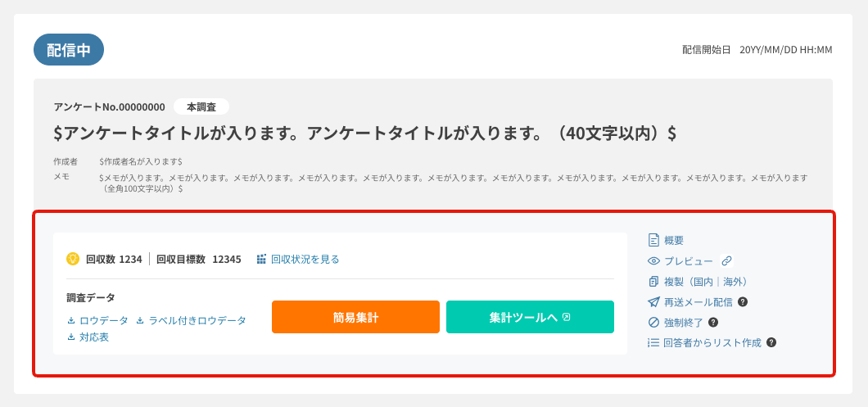Screen dimensions: 868x407
Task: Click the 強制終了 prohibition icon
Action: point(653,322)
